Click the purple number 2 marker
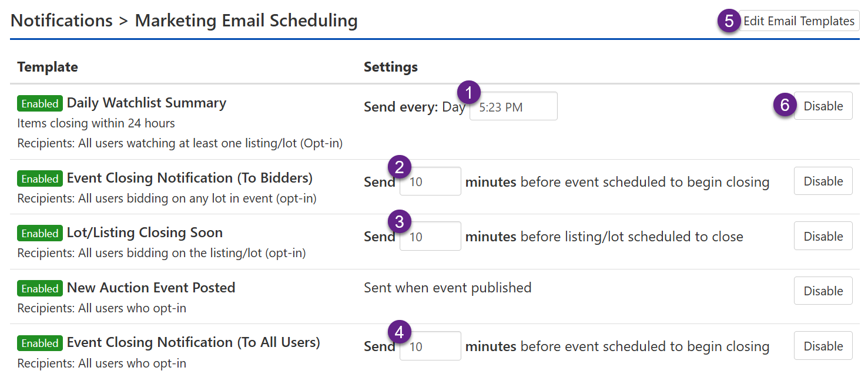 pos(400,167)
